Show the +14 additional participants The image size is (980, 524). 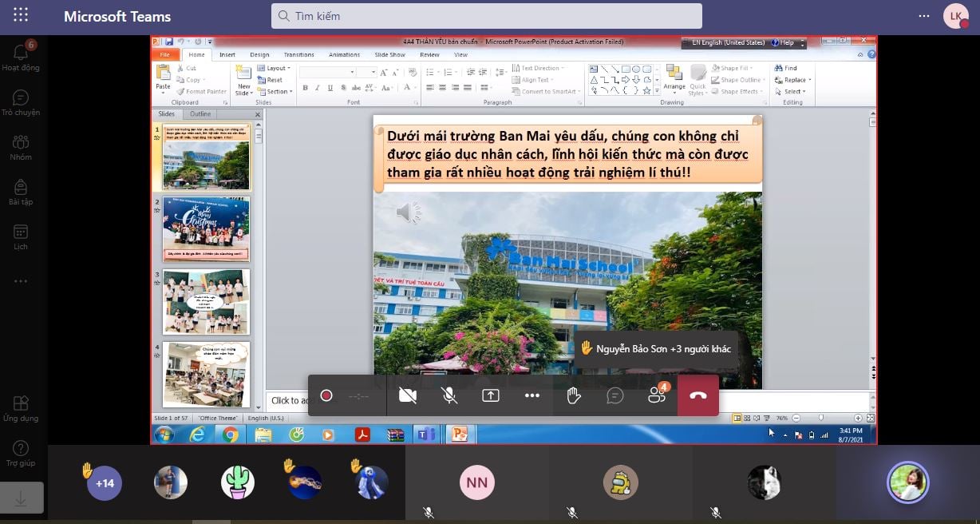click(105, 483)
